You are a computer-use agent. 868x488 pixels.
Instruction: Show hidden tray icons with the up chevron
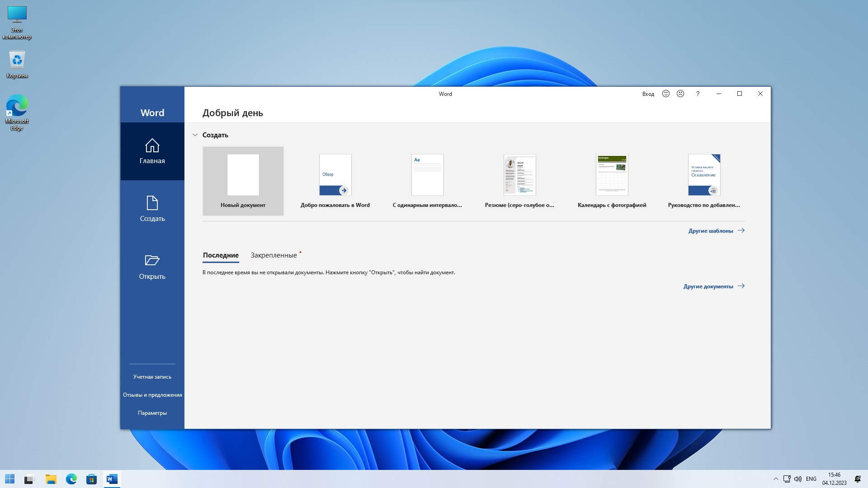coord(776,479)
